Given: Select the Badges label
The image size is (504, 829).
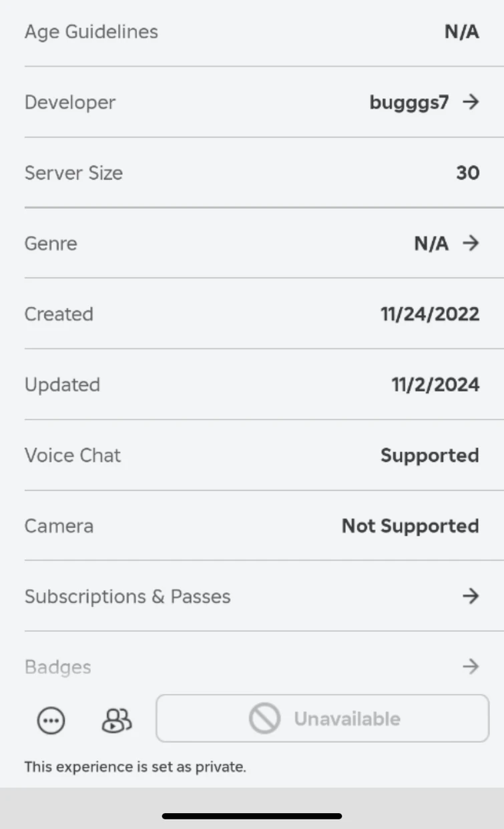Looking at the screenshot, I should click(58, 667).
